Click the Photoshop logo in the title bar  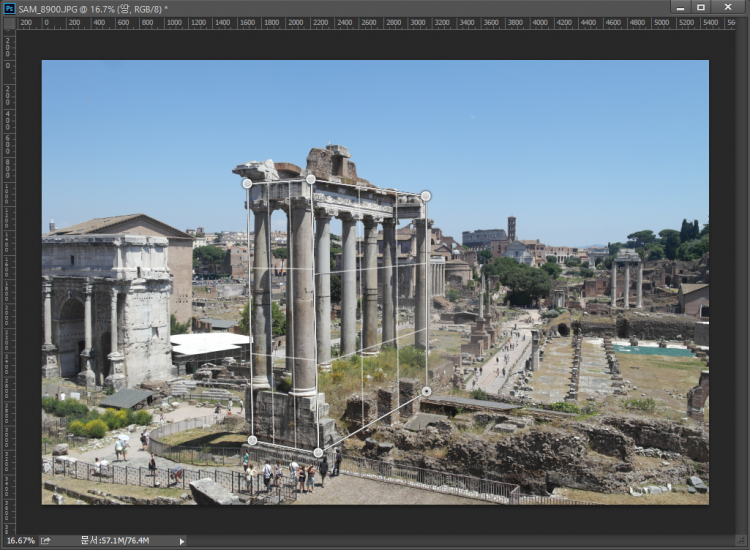[9, 8]
